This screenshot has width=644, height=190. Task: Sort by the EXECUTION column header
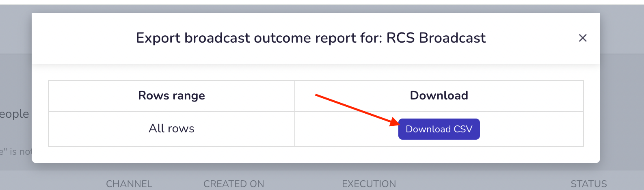click(x=369, y=184)
